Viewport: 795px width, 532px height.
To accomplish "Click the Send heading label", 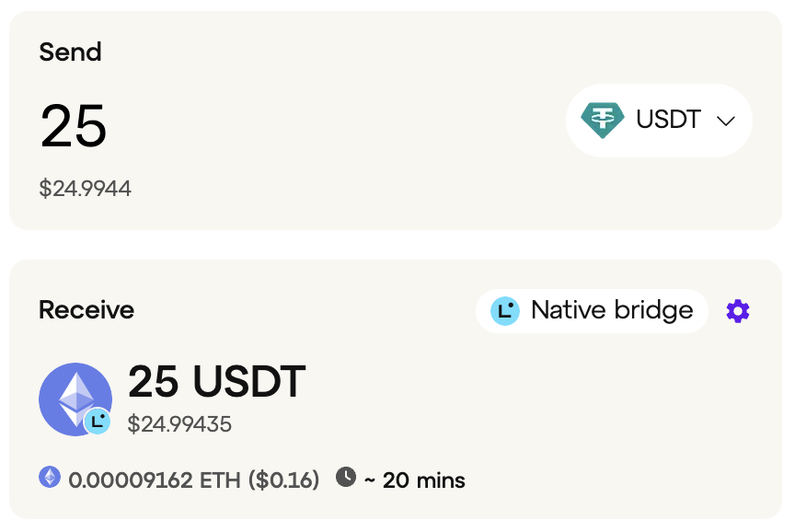I will (x=71, y=52).
